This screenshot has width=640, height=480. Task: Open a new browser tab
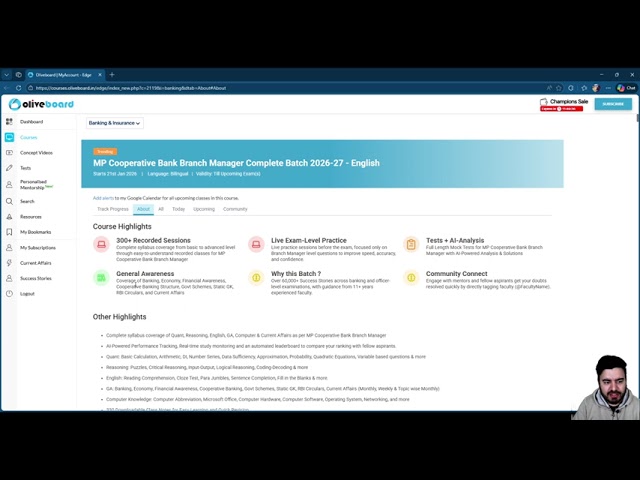111,75
